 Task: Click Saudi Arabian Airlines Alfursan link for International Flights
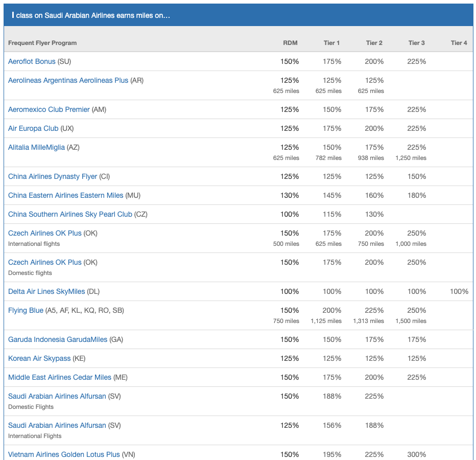57,425
